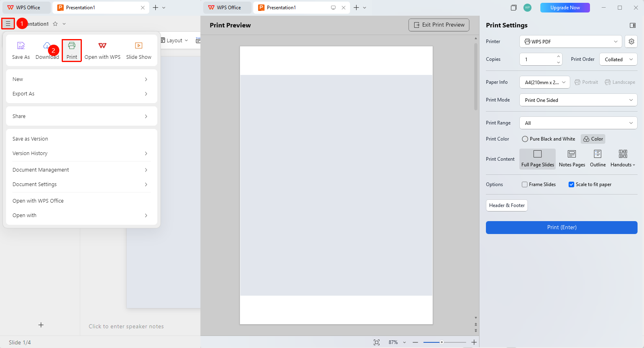Open the Print Order Collated dropdown
644x348 pixels.
618,59
